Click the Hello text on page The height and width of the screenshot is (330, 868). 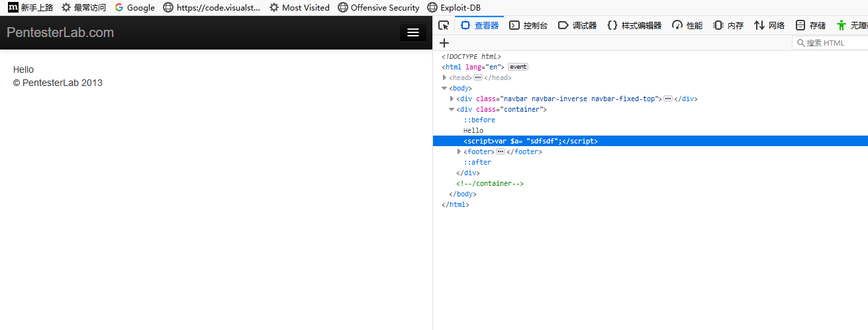[x=23, y=69]
